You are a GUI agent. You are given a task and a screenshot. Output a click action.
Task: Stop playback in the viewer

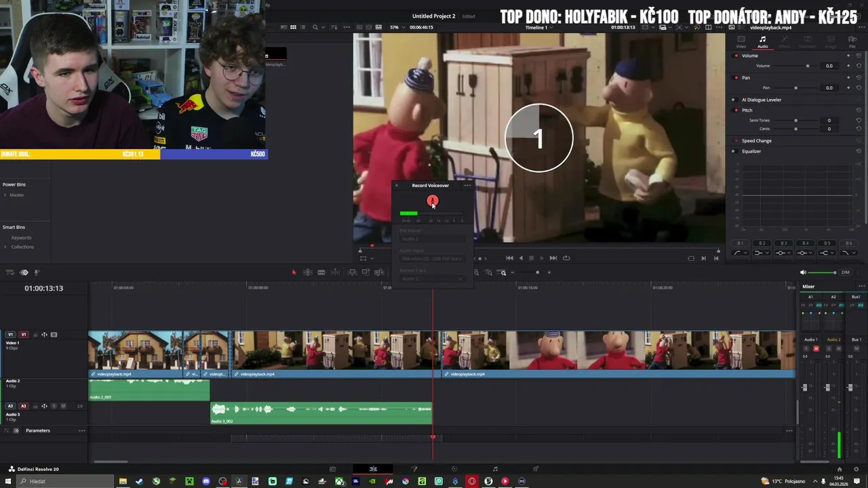pyautogui.click(x=531, y=258)
